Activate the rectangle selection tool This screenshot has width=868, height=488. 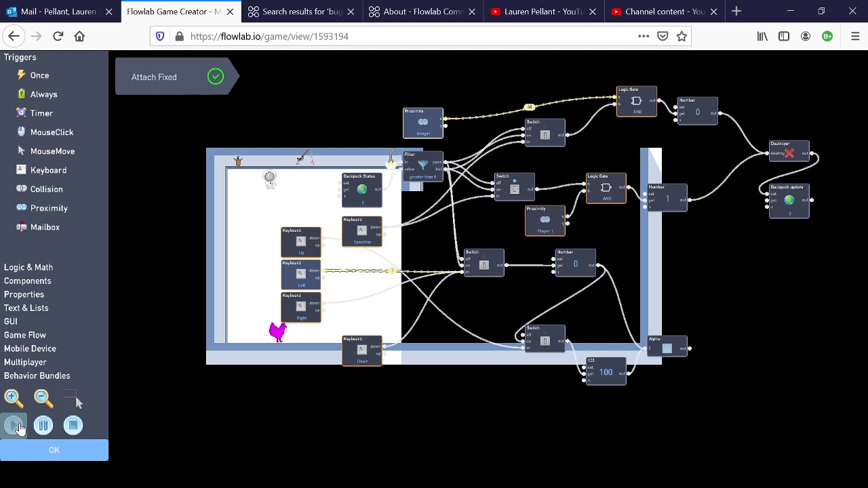[x=72, y=398]
